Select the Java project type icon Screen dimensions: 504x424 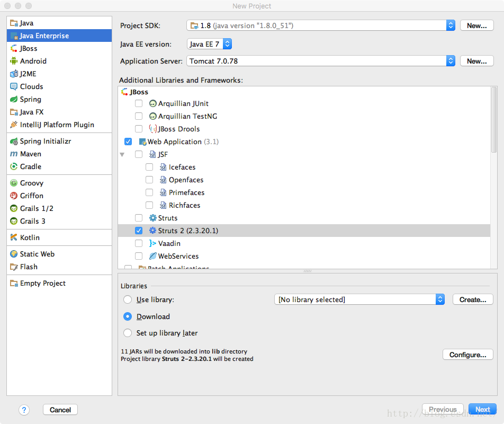pyautogui.click(x=14, y=23)
